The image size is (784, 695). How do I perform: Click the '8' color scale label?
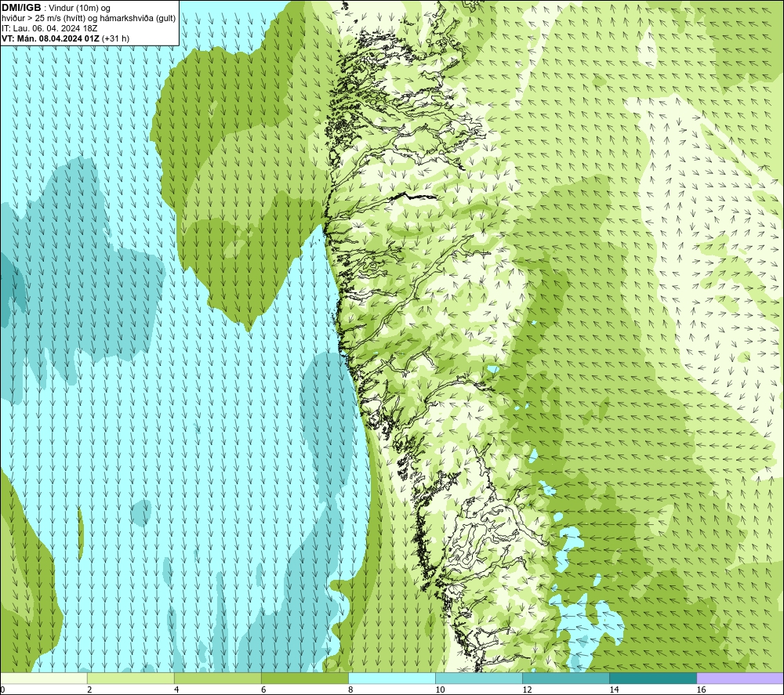click(x=350, y=690)
